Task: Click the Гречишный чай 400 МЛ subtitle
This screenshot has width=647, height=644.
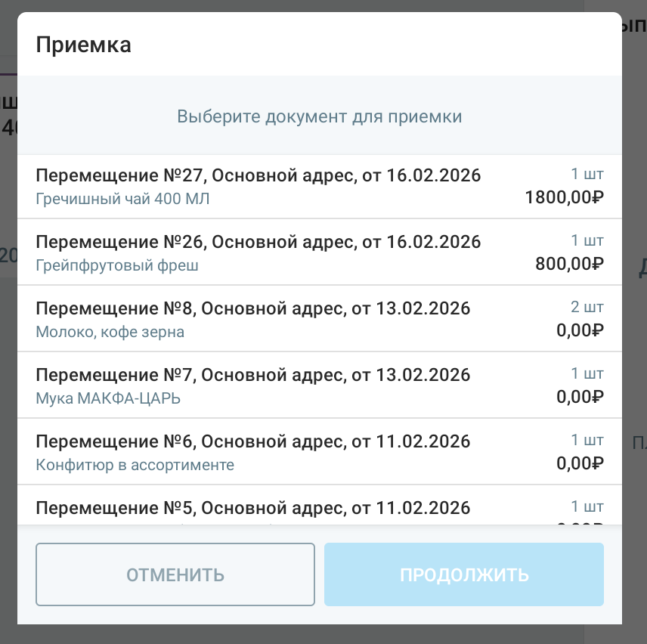Action: point(122,200)
